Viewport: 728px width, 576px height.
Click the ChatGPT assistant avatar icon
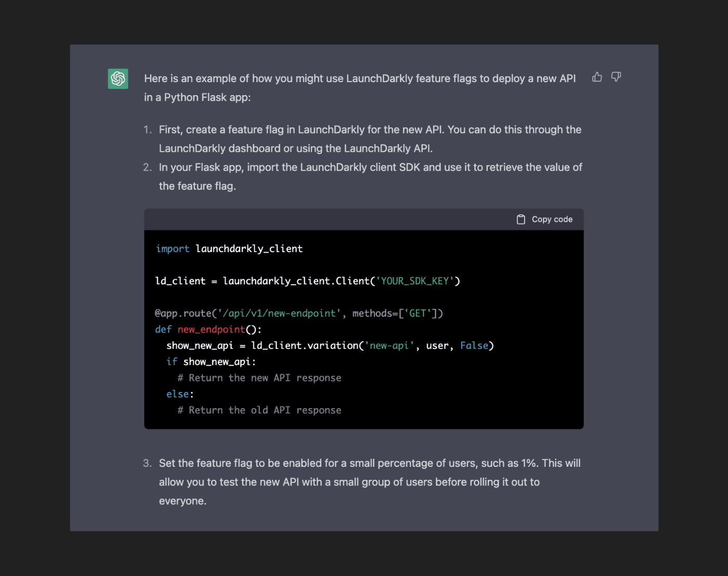pos(118,78)
